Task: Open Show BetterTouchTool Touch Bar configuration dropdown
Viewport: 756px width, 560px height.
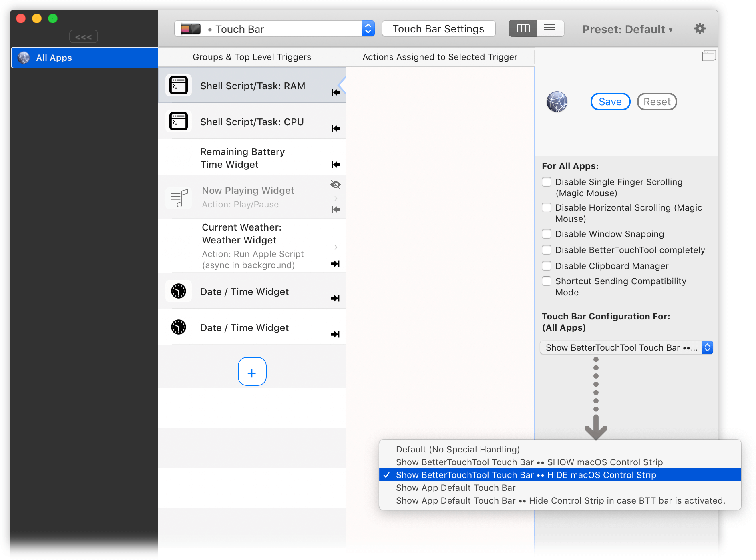Action: pos(626,347)
